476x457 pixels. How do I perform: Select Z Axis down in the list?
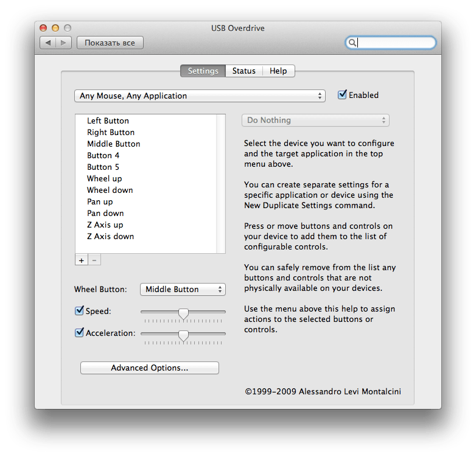pos(145,236)
